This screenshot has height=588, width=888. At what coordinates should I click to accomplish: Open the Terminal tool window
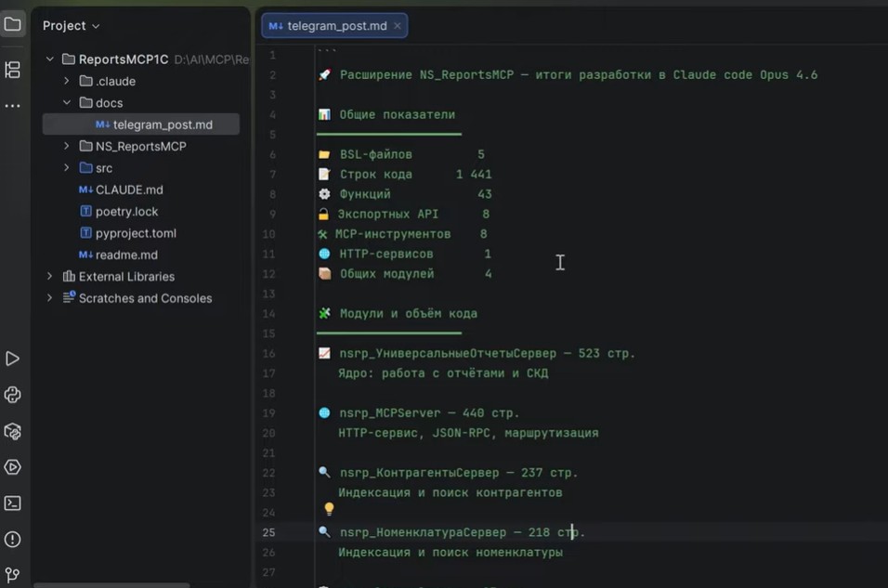coord(13,503)
